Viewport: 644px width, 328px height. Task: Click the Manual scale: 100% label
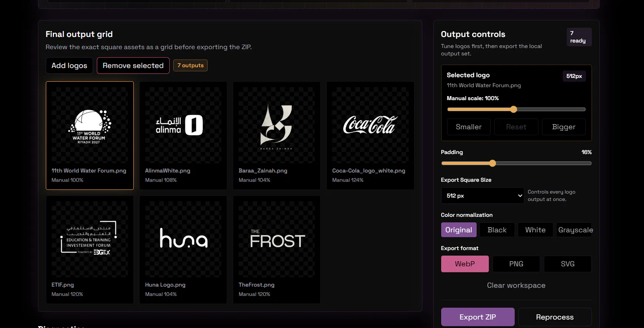point(473,98)
